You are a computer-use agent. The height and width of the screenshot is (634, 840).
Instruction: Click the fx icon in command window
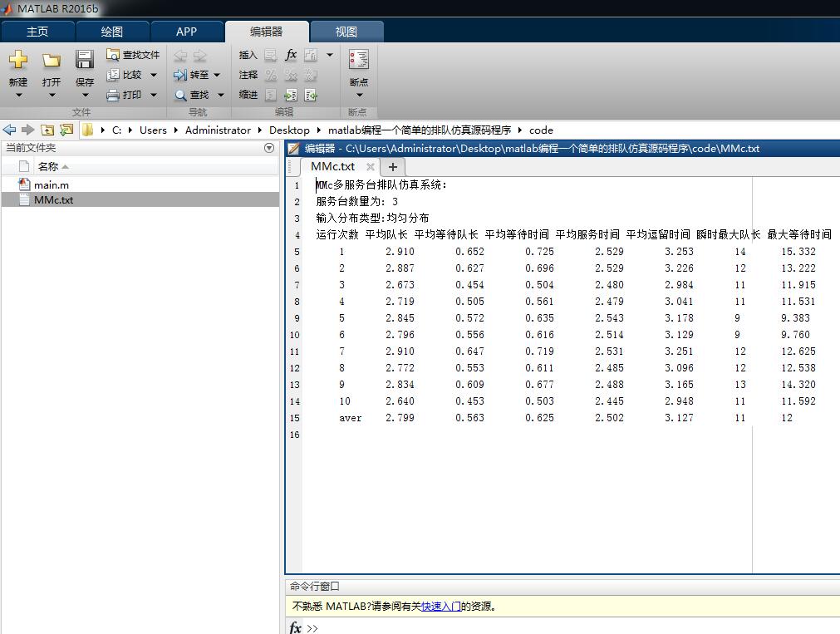click(x=295, y=627)
